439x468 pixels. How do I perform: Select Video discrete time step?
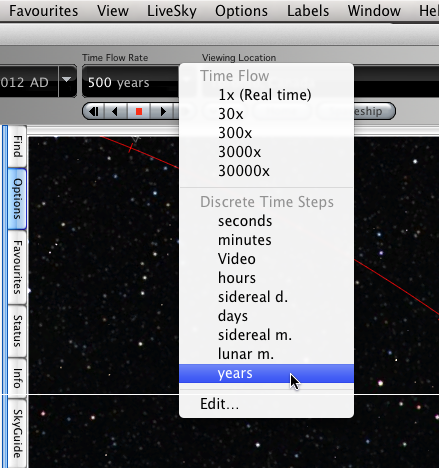click(x=266, y=259)
